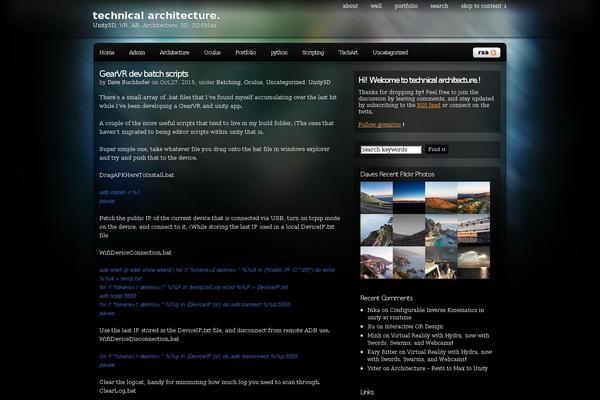Select the Portfolio nav item
This screenshot has width=600, height=400.
tap(245, 52)
